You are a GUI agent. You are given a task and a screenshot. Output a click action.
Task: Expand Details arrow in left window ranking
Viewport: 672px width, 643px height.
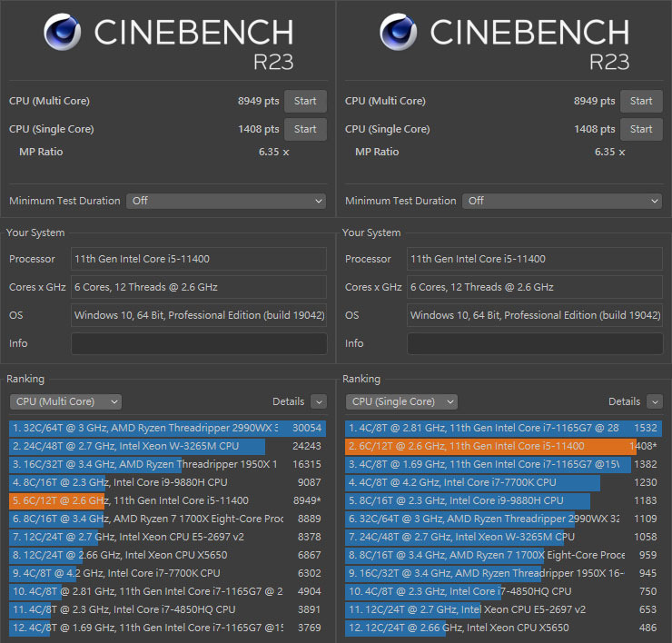click(319, 401)
